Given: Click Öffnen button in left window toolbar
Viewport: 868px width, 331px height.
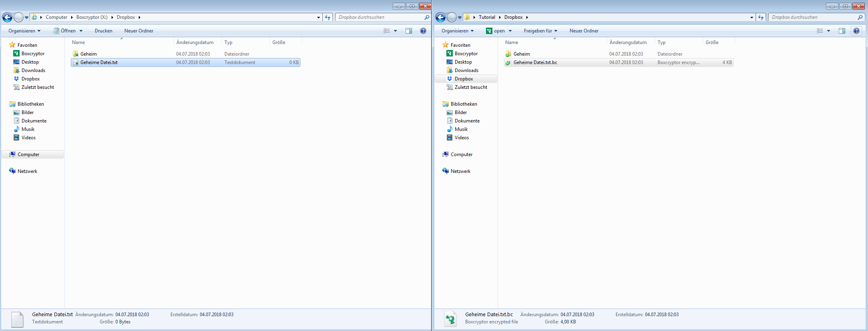Looking at the screenshot, I should pyautogui.click(x=65, y=31).
